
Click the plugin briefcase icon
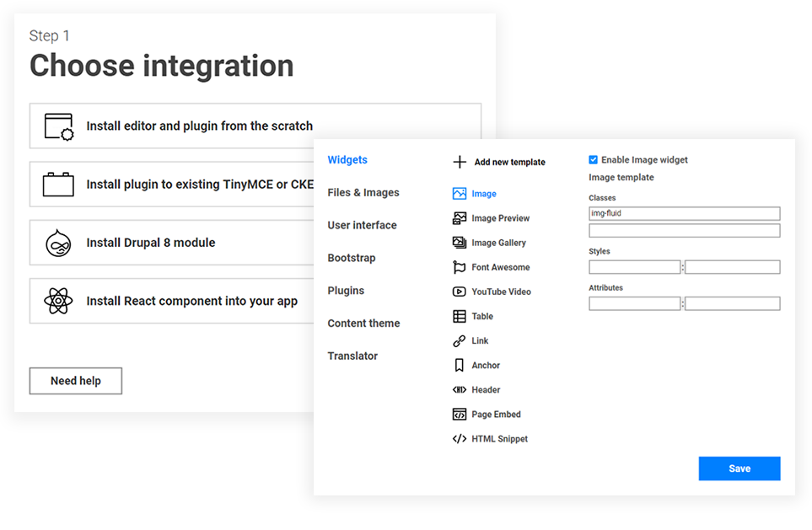[x=58, y=185]
